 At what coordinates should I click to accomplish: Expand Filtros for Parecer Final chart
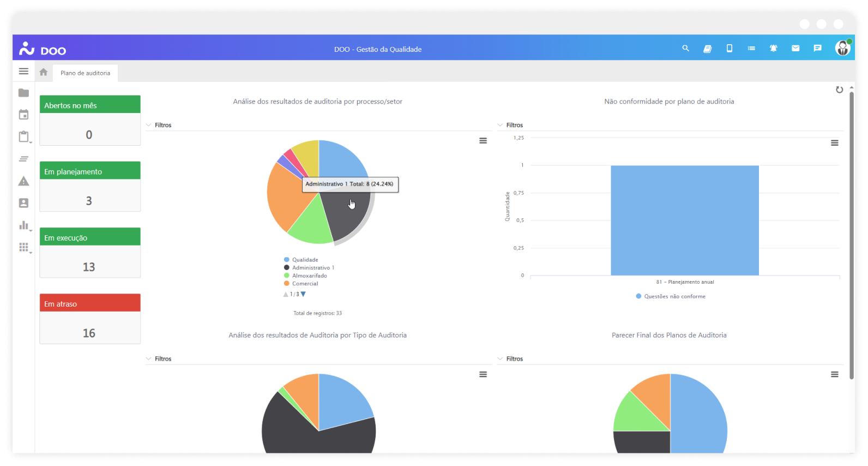510,359
